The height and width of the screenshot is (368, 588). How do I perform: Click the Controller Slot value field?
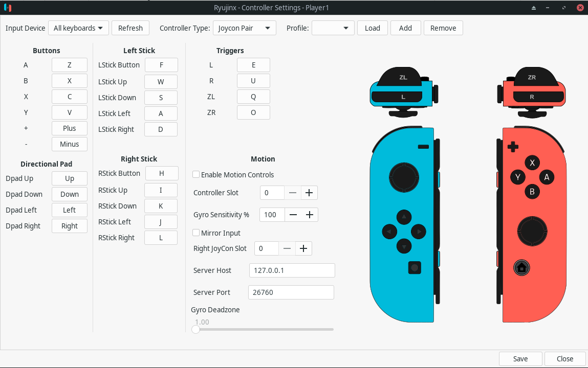point(272,193)
